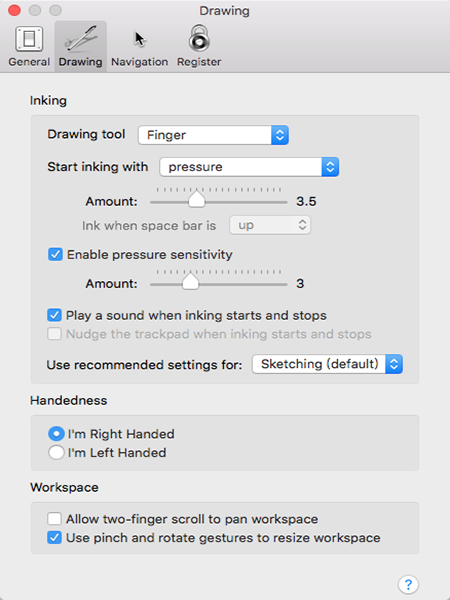Choose I'm Right Handed radio button
This screenshot has width=450, height=600.
point(56,434)
